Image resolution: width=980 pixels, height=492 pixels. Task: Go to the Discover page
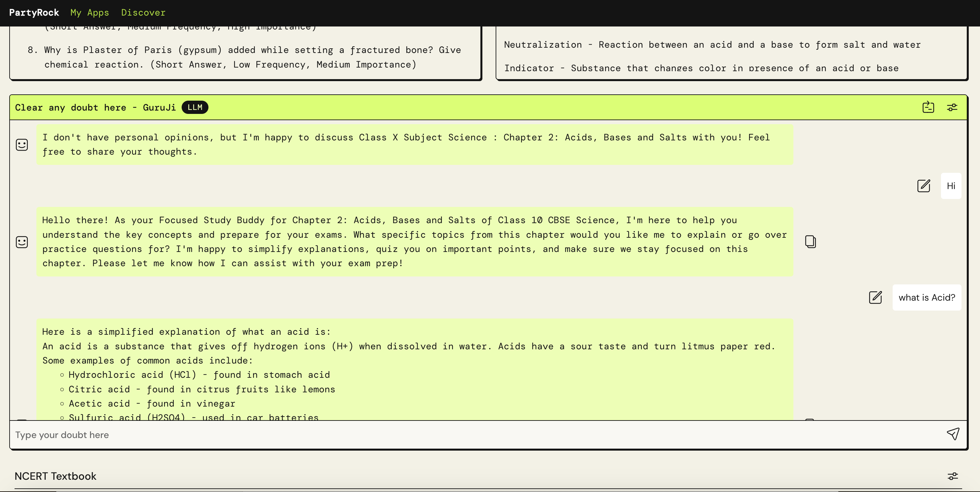tap(143, 13)
